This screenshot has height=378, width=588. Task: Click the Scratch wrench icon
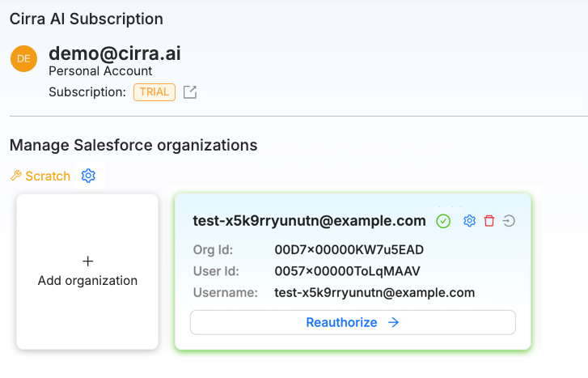click(16, 176)
